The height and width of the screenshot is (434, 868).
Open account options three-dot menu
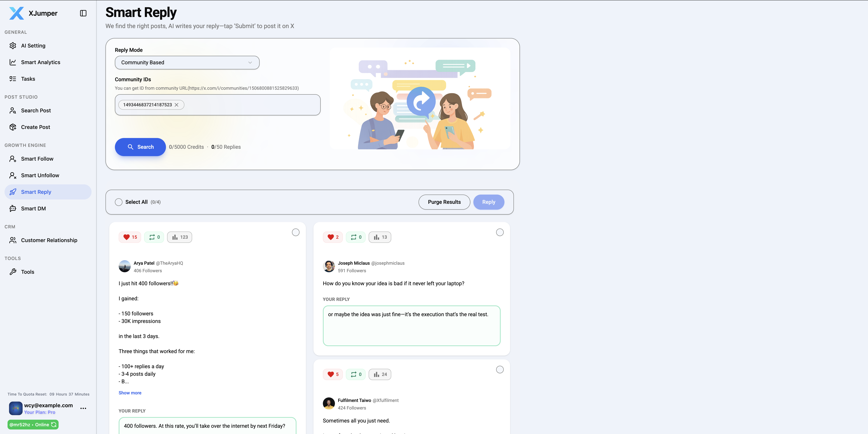(83, 408)
